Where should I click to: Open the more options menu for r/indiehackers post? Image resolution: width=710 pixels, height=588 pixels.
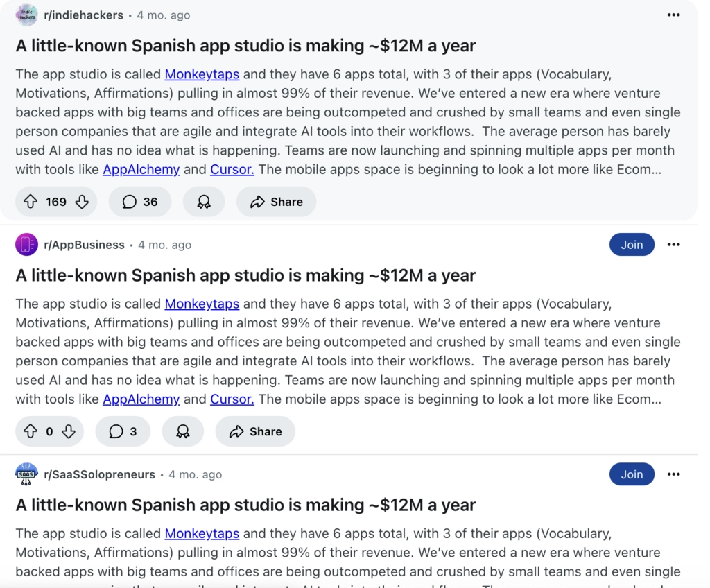673,15
